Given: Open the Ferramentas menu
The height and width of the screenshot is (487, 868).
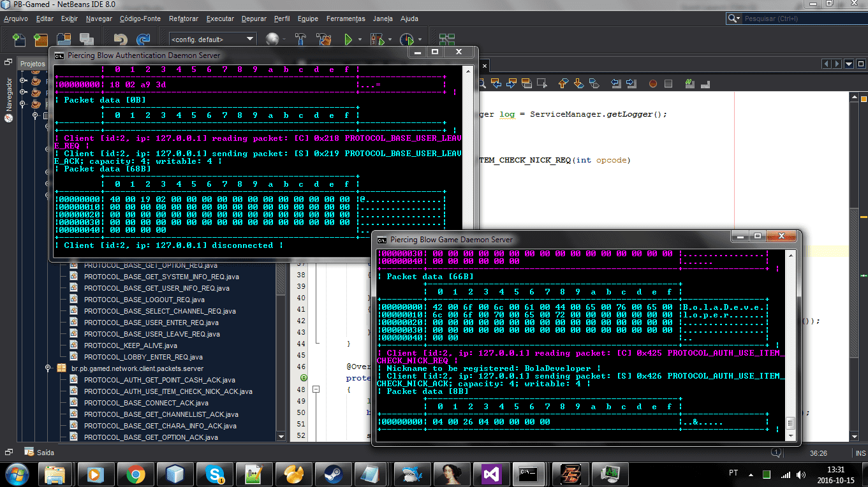Looking at the screenshot, I should point(346,18).
